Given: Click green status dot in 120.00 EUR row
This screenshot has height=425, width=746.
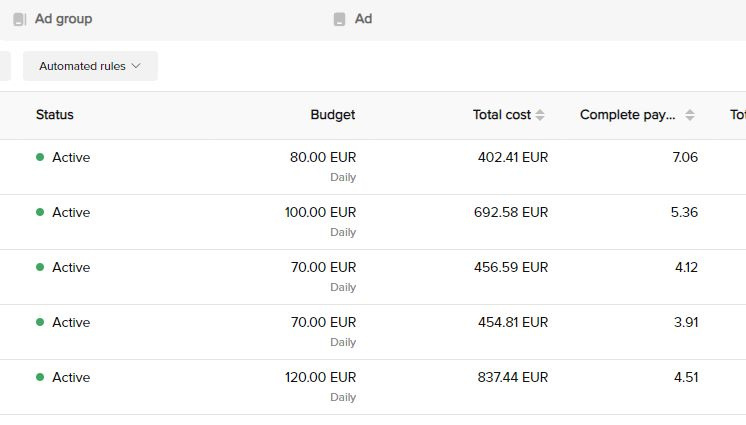Looking at the screenshot, I should (40, 377).
